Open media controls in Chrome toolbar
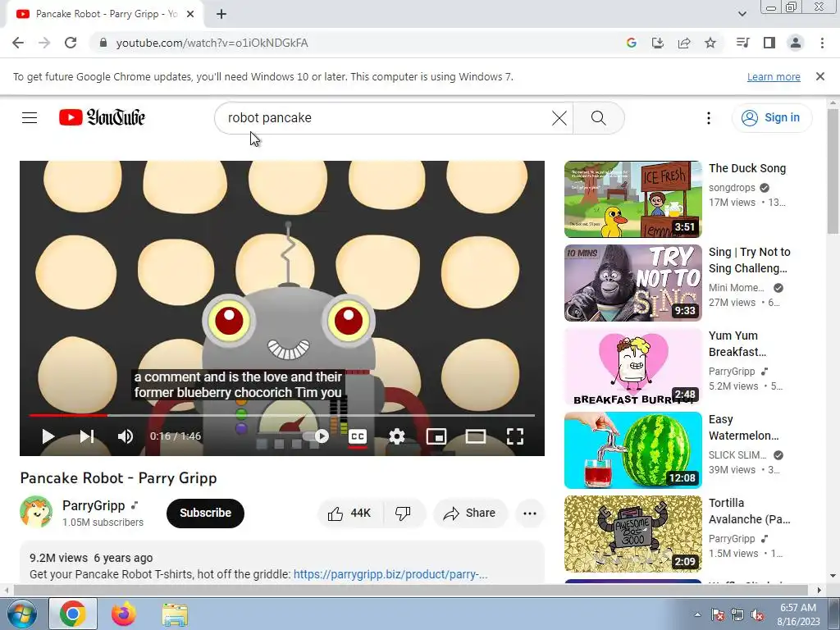This screenshot has width=840, height=630. point(742,43)
